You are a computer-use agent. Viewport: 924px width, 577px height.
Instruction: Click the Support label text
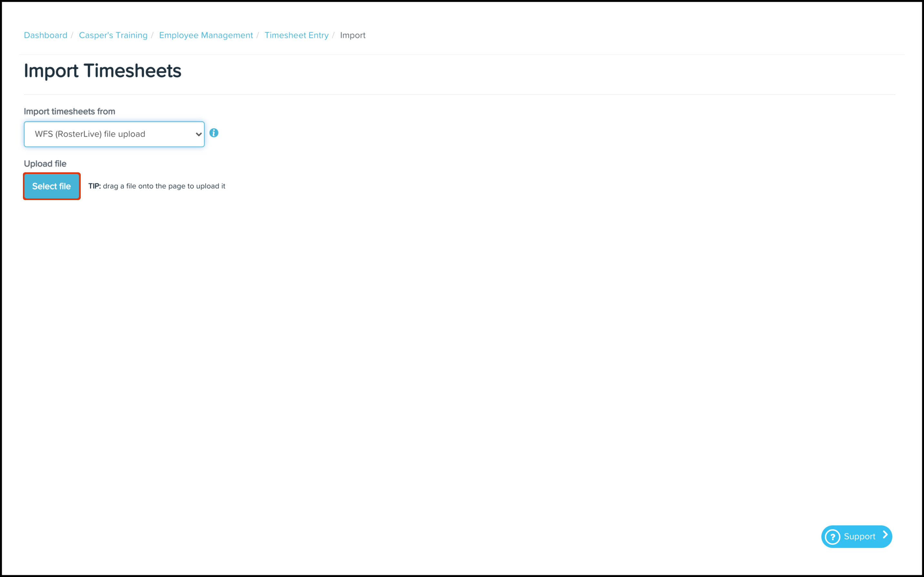pos(859,537)
